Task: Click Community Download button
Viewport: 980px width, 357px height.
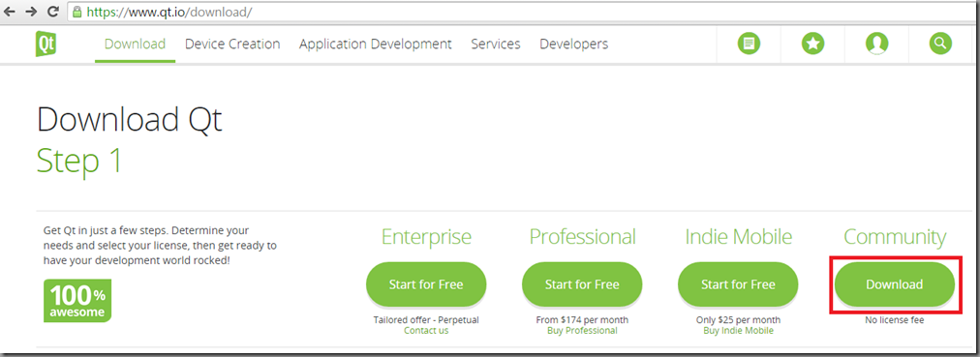Action: [x=895, y=284]
